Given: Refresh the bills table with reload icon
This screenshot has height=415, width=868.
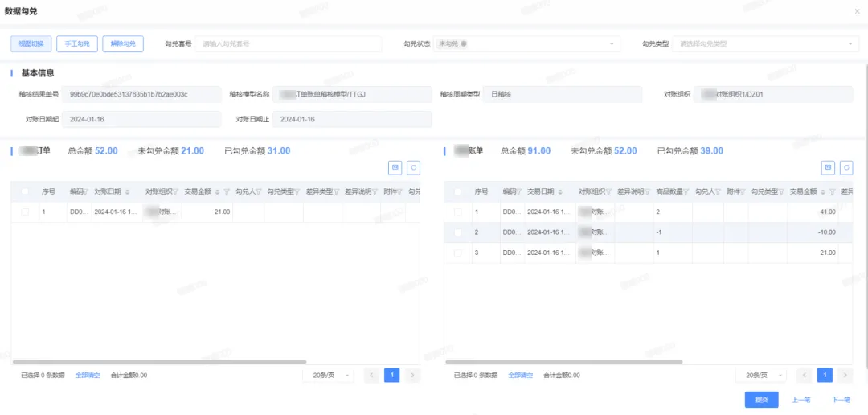Looking at the screenshot, I should coord(846,166).
